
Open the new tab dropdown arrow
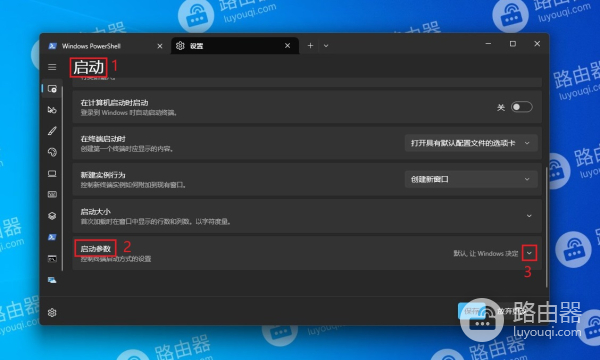(326, 46)
